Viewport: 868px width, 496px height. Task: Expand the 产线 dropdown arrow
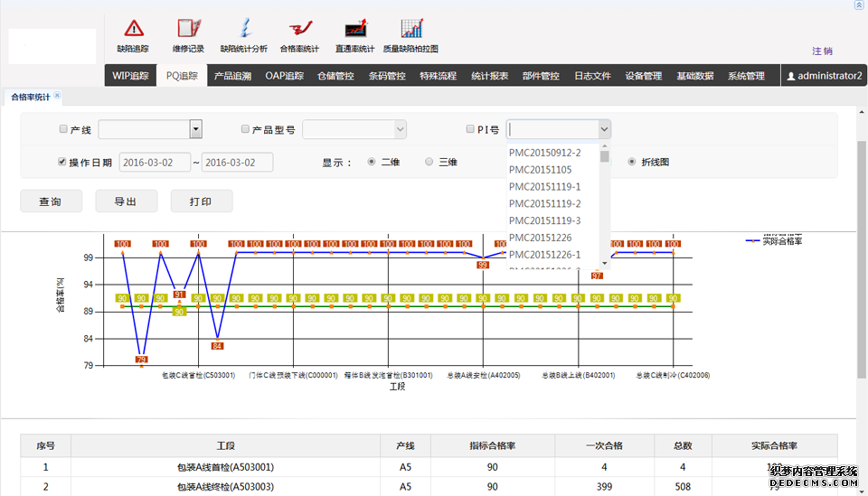195,129
